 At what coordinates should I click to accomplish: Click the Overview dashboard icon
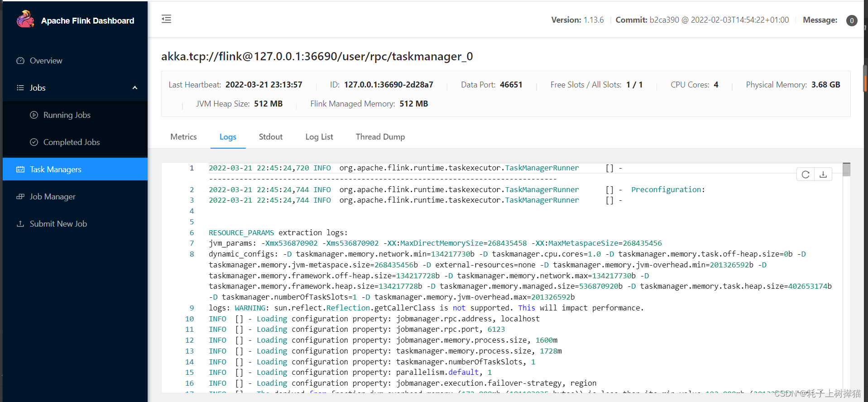[x=20, y=61]
